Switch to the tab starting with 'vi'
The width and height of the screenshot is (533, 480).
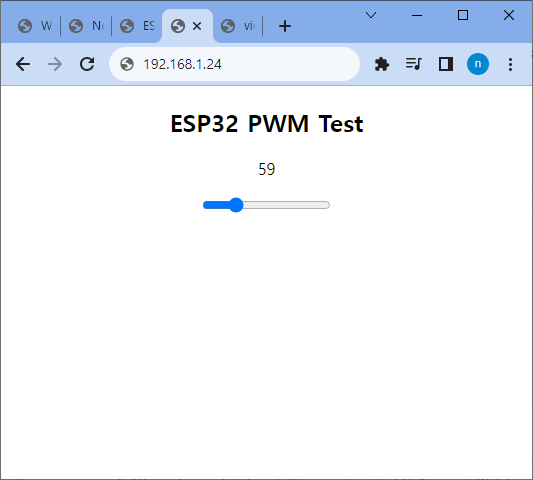(238, 26)
